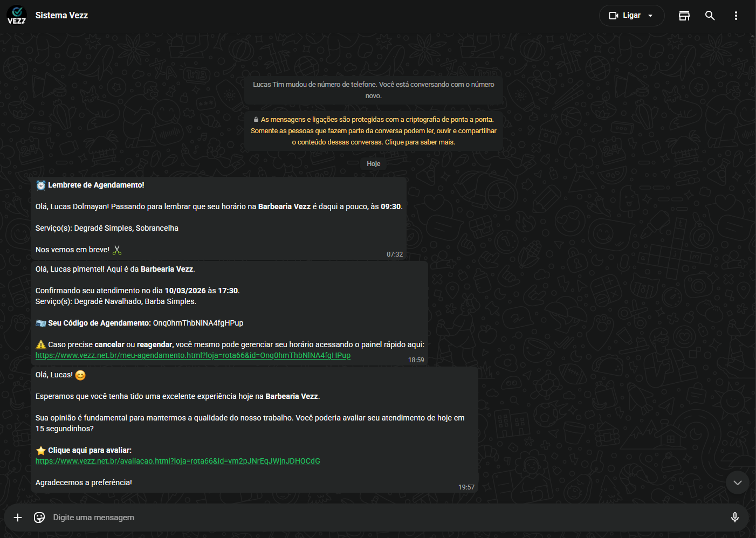Open the Sistema Vezz profile picture
This screenshot has width=756, height=538.
(17, 16)
